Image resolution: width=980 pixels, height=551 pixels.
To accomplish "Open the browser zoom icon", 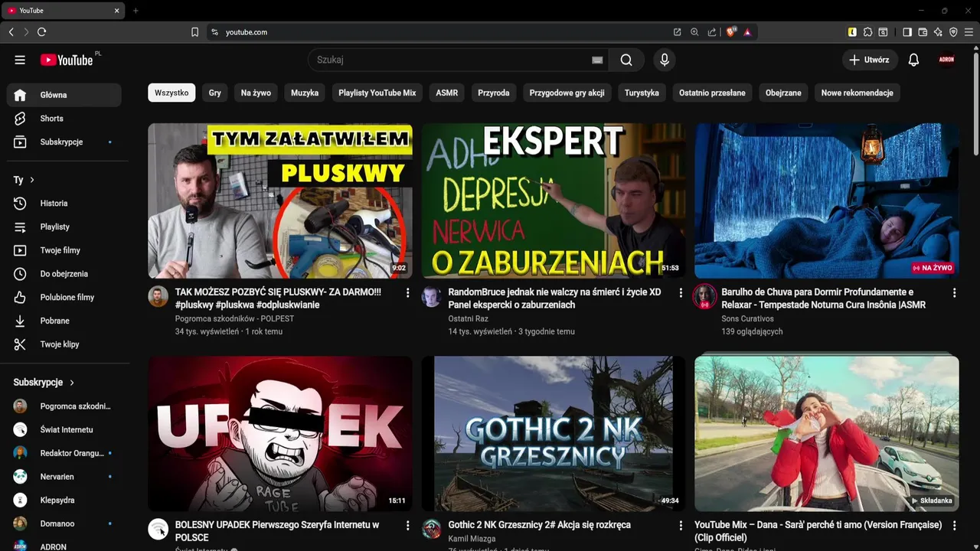I will (694, 32).
